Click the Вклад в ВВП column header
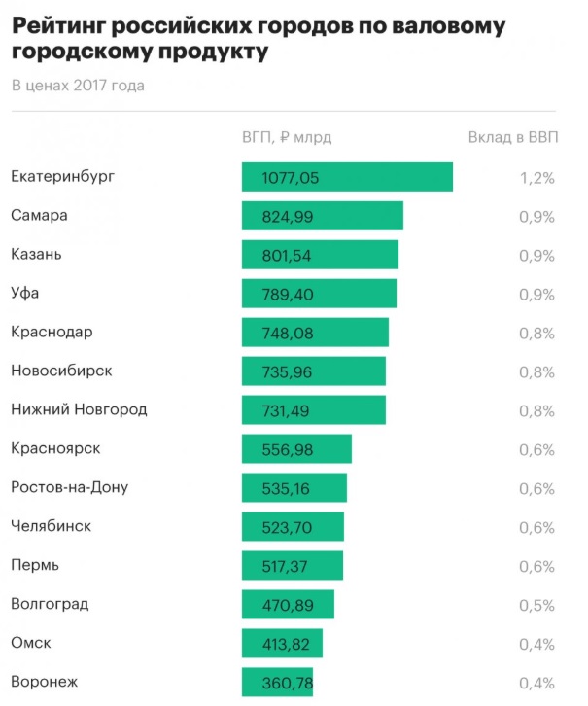The width and height of the screenshot is (588, 706). tap(514, 137)
